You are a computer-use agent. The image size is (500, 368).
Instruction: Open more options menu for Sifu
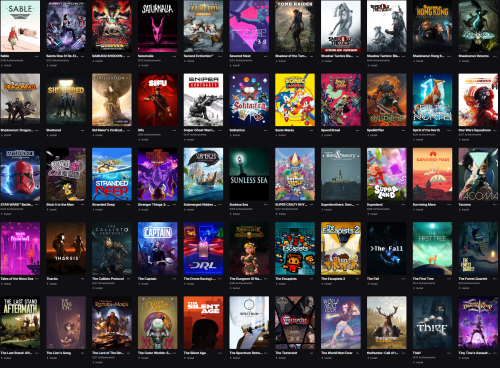pos(174,130)
